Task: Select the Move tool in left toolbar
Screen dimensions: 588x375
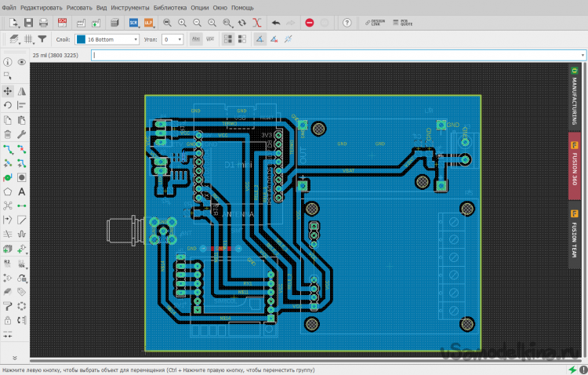Action: pyautogui.click(x=8, y=91)
